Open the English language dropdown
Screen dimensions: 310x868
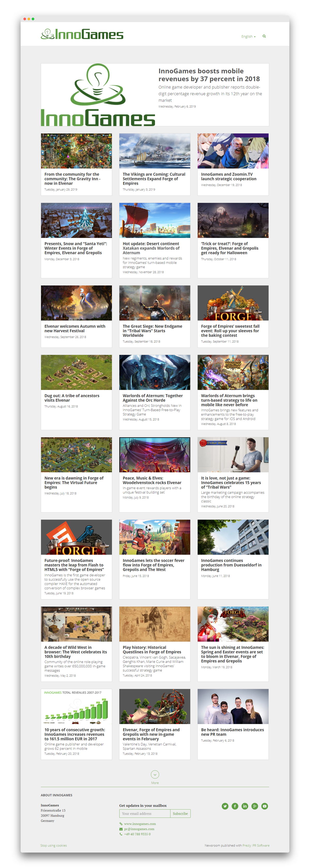point(248,36)
